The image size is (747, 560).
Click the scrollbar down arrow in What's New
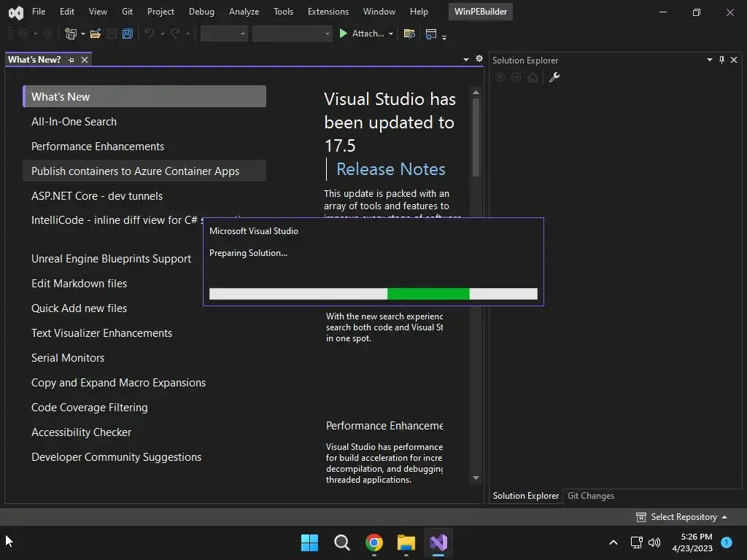coord(476,478)
